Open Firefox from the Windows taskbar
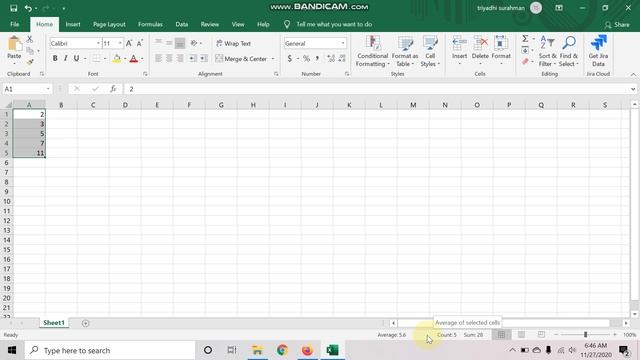Viewport: 640px width, 360px height. [307, 350]
